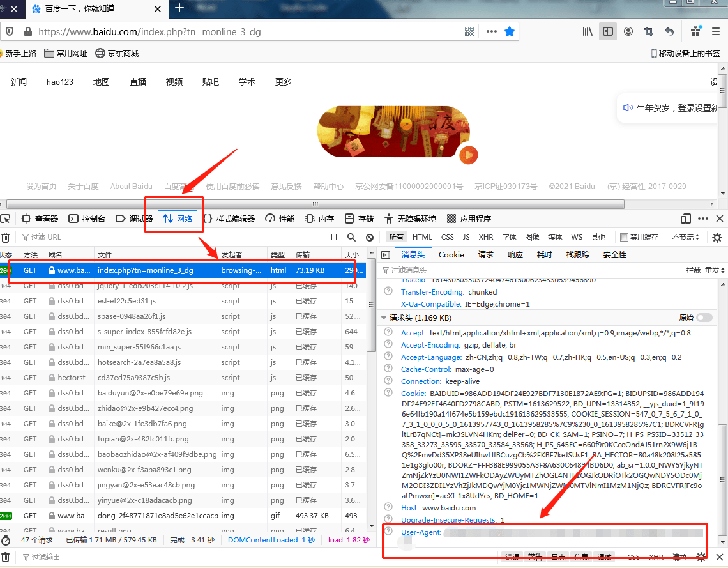Open the 响应 response tab

(515, 254)
